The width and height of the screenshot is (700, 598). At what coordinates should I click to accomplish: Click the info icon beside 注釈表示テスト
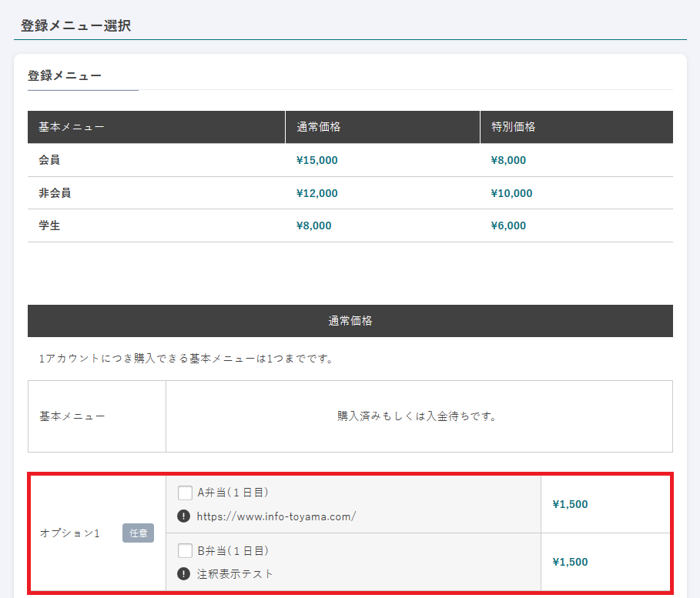pos(183,574)
